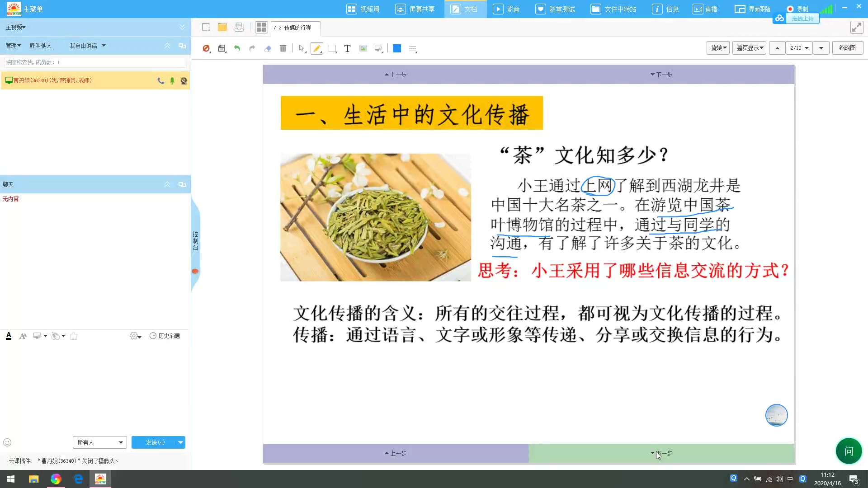The width and height of the screenshot is (868, 488).
Task: Click the new blank whiteboard icon
Action: click(206, 27)
